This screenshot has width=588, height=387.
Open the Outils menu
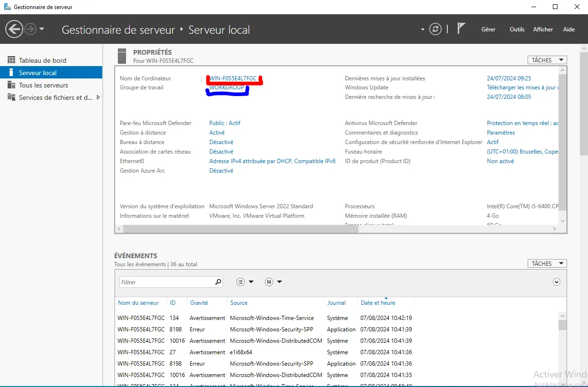[x=517, y=29]
